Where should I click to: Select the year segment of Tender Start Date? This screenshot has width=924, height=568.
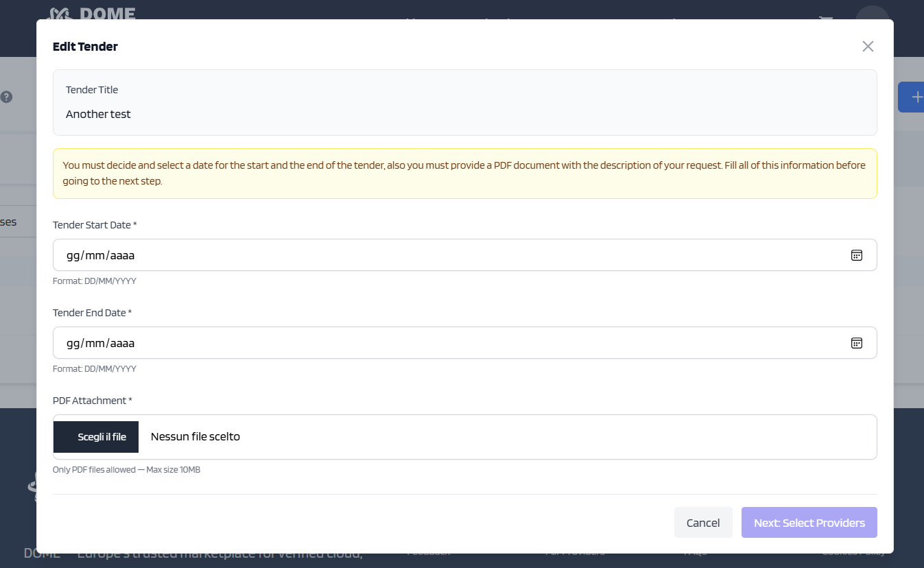click(122, 255)
